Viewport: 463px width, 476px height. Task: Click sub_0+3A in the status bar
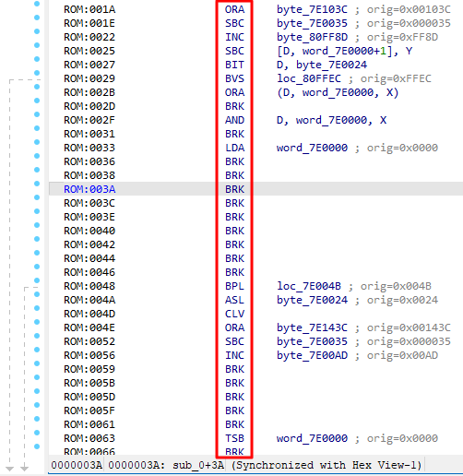[198, 465]
